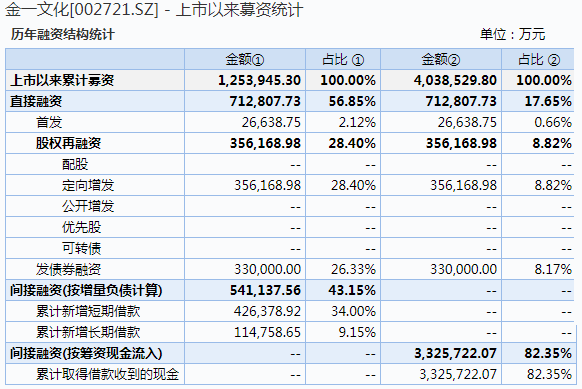The height and width of the screenshot is (389, 582).
Task: Click the 金额② column header
Action: [x=441, y=59]
